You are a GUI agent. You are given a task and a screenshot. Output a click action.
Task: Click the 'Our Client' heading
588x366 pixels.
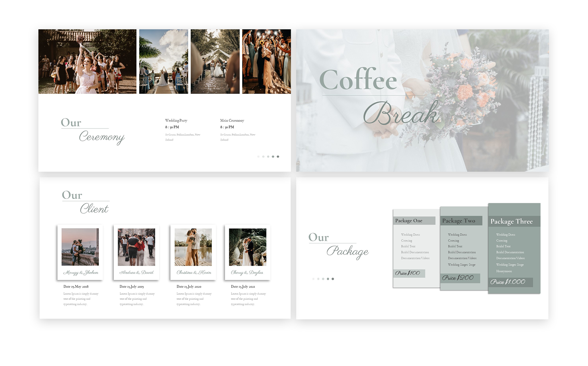click(x=85, y=202)
